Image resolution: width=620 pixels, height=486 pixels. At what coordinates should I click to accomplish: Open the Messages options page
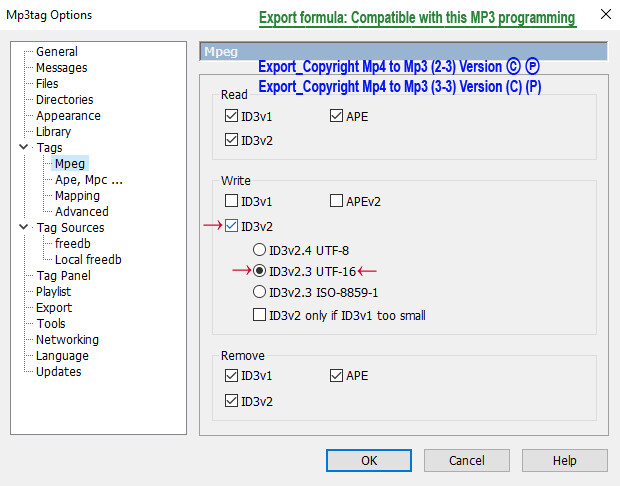click(61, 68)
